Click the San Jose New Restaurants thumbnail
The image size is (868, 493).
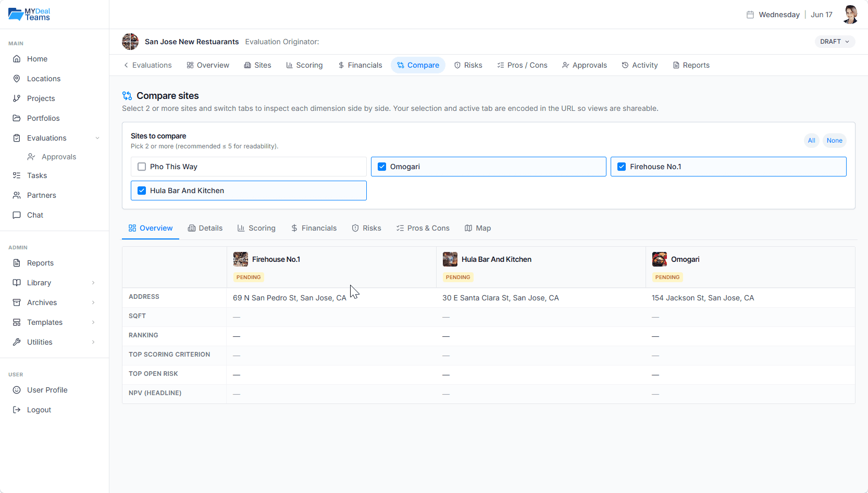(130, 42)
